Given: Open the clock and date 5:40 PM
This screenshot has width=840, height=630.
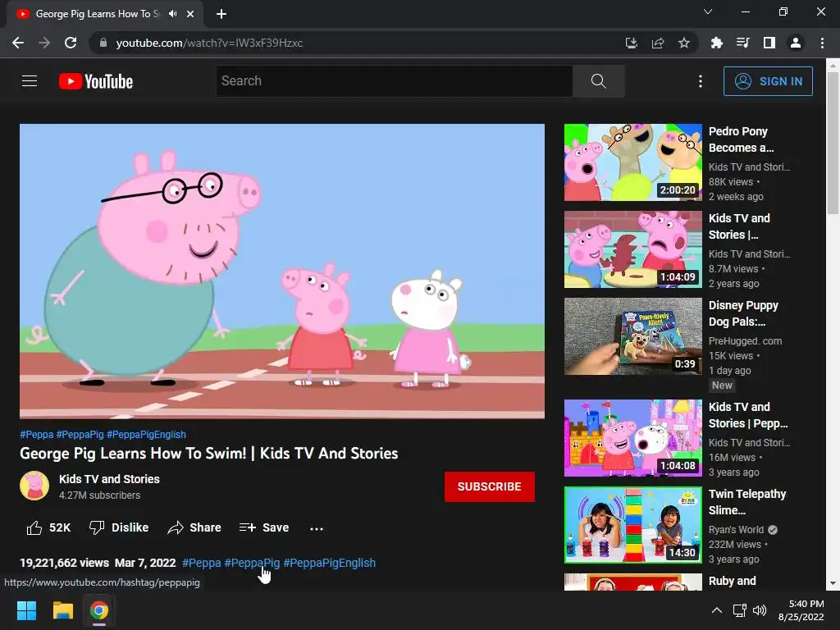Looking at the screenshot, I should pyautogui.click(x=801, y=610).
